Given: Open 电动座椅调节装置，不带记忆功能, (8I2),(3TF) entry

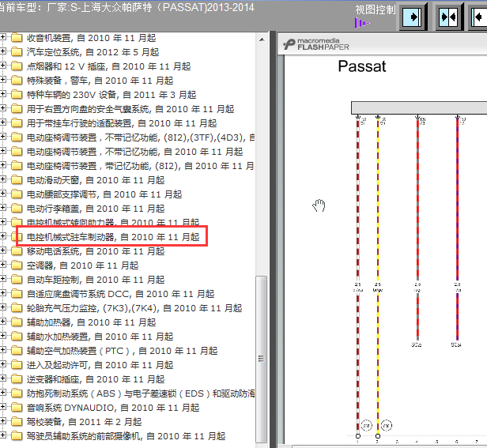Looking at the screenshot, I should pyautogui.click(x=141, y=137).
